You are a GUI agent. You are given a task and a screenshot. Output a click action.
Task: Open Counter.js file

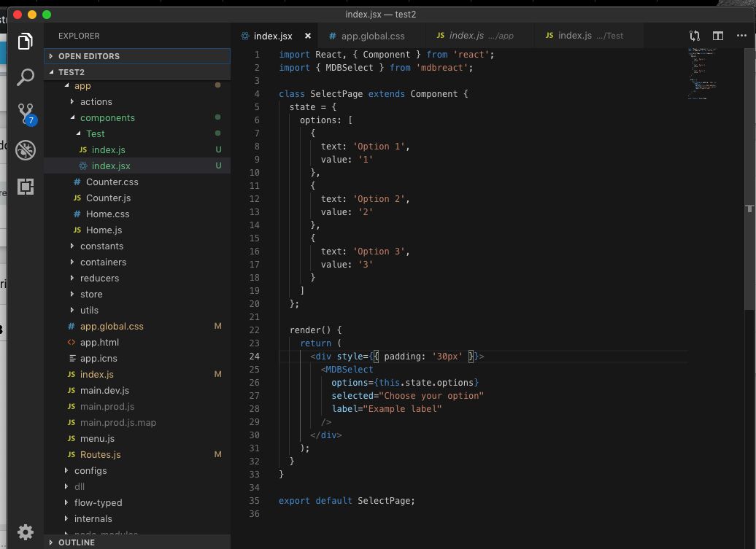(137, 198)
